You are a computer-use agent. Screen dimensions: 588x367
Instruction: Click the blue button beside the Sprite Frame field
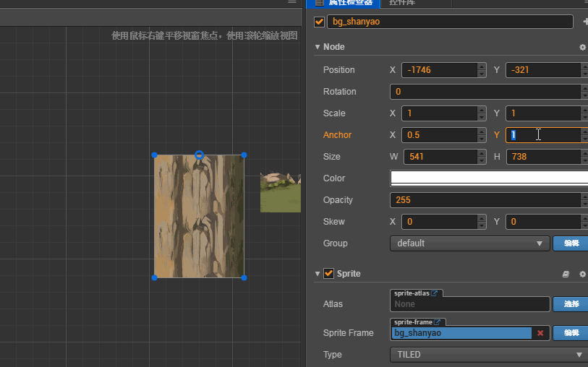pyautogui.click(x=571, y=333)
